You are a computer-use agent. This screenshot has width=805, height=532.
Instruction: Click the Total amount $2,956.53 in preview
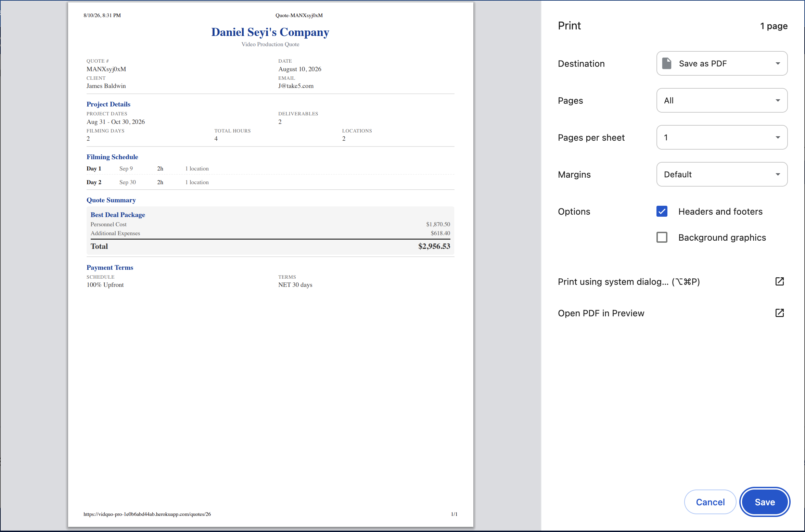[x=434, y=246]
